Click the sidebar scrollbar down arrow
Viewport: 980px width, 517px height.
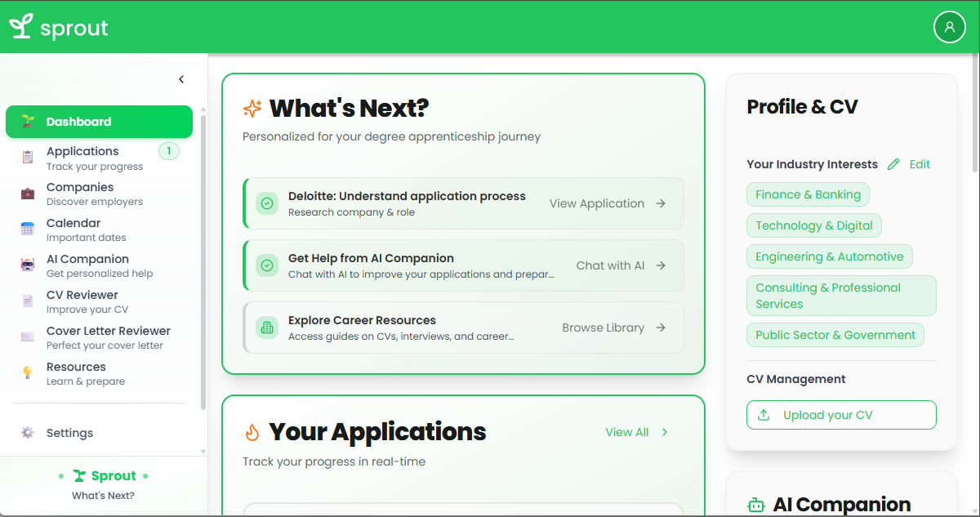tap(203, 451)
